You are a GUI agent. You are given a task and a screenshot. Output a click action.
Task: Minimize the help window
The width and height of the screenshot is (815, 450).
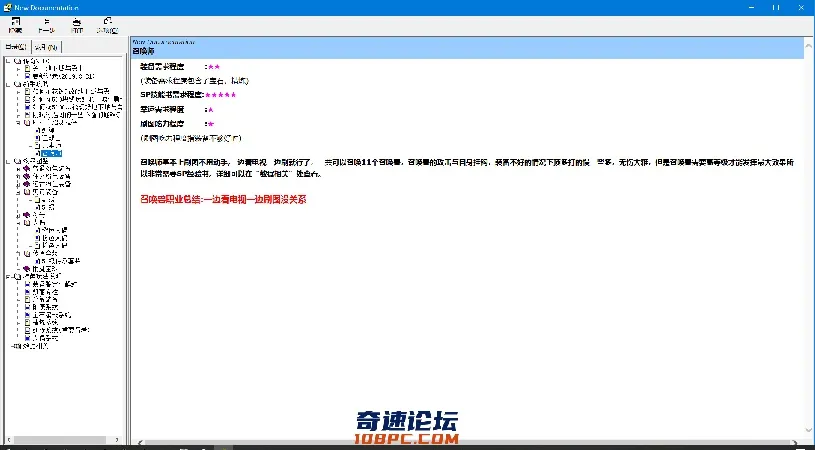(x=752, y=7)
